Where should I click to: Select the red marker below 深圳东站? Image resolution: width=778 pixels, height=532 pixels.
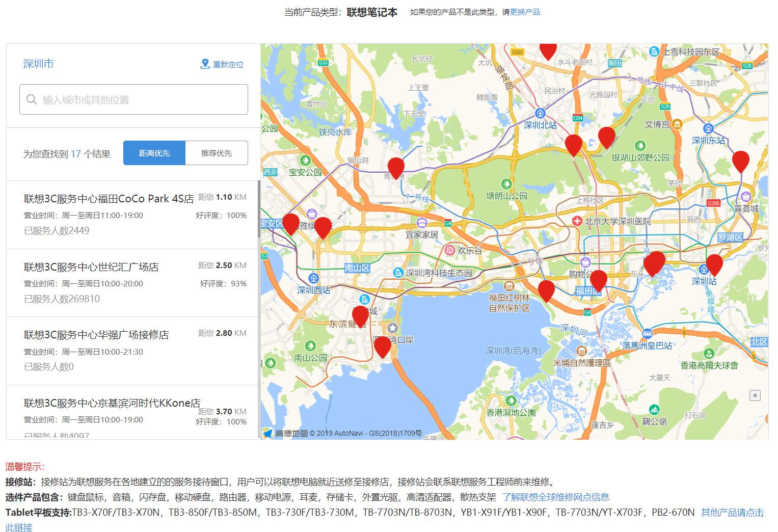pos(741,162)
